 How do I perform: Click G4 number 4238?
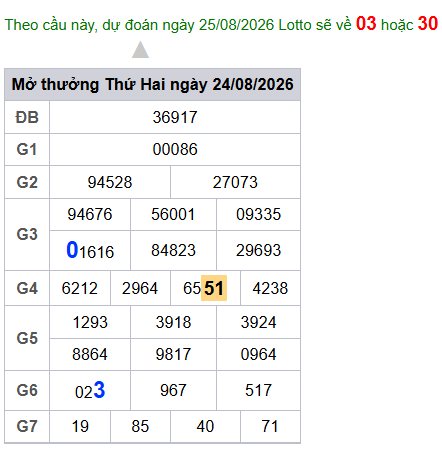(x=270, y=288)
